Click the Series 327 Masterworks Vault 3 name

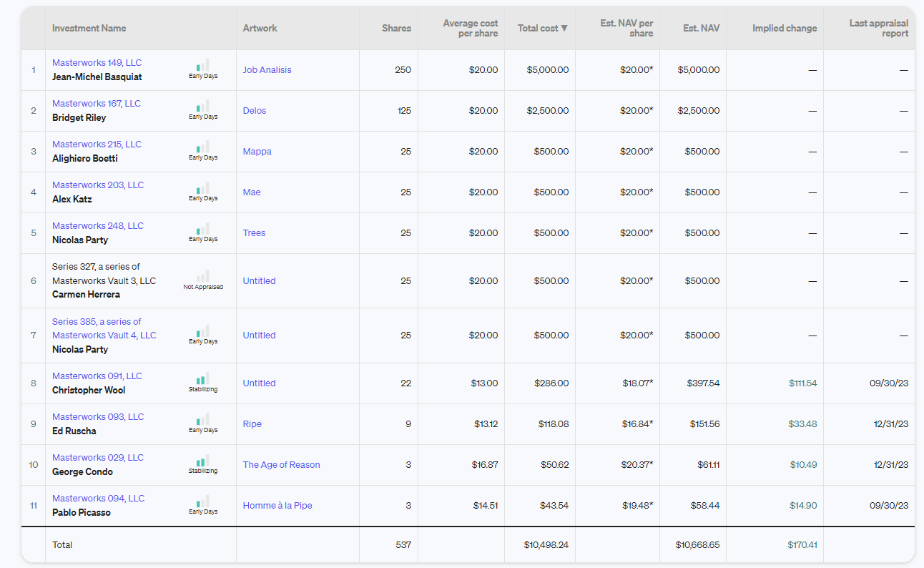(x=104, y=274)
